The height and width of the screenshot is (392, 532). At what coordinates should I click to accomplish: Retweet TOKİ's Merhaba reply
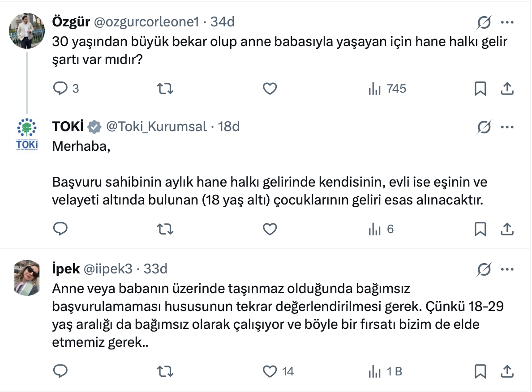tap(166, 229)
